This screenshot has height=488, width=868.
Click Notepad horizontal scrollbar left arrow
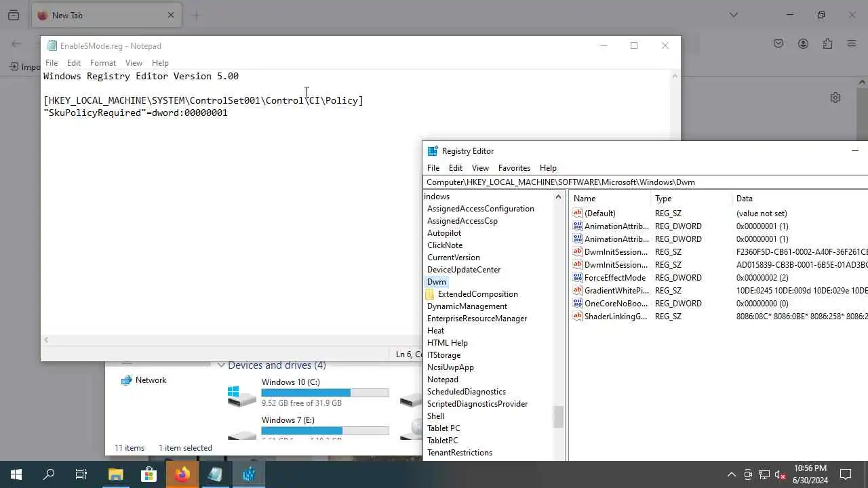point(46,340)
